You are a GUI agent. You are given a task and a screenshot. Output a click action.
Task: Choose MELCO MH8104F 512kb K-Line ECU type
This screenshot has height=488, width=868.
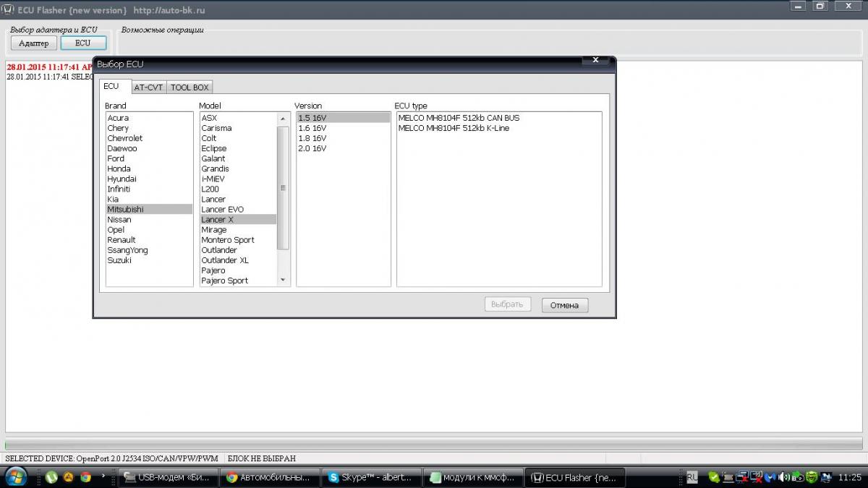click(x=453, y=128)
